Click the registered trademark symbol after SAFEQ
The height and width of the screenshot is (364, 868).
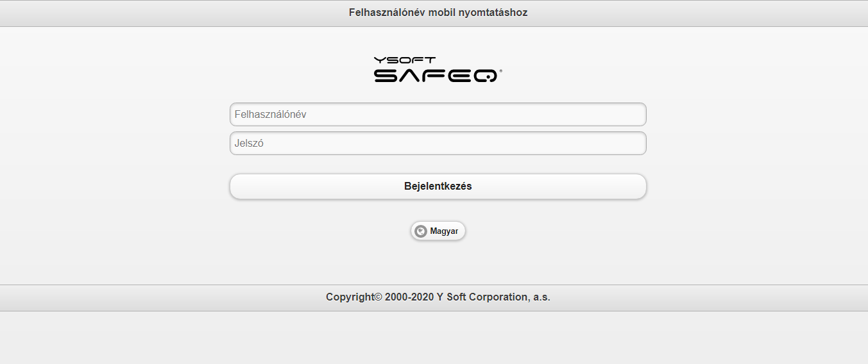point(500,72)
